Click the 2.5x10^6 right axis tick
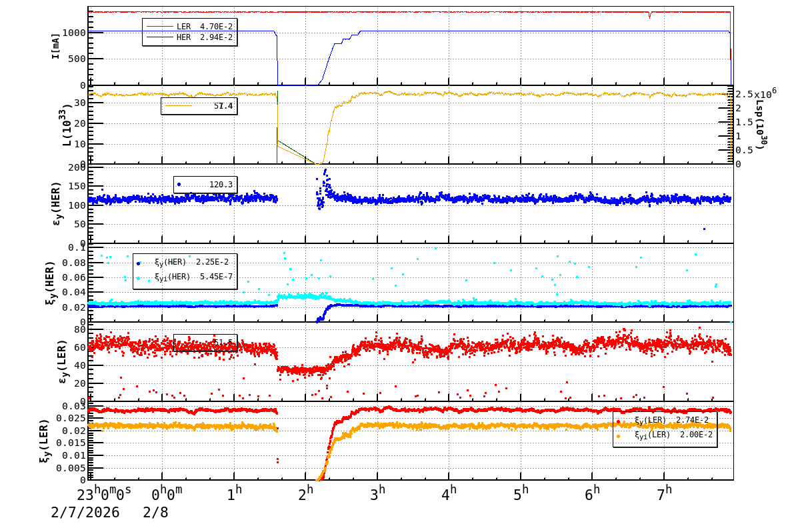Viewport: 800px width, 532px height. pyautogui.click(x=756, y=93)
